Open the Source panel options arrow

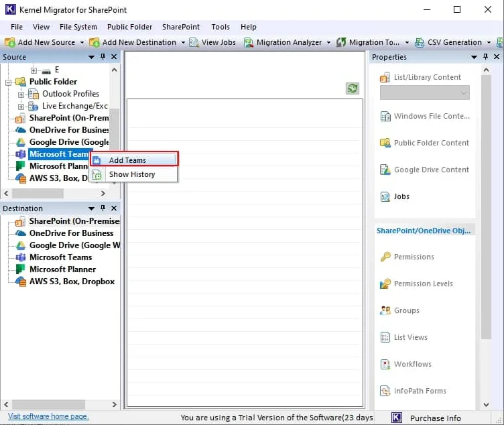tap(91, 57)
